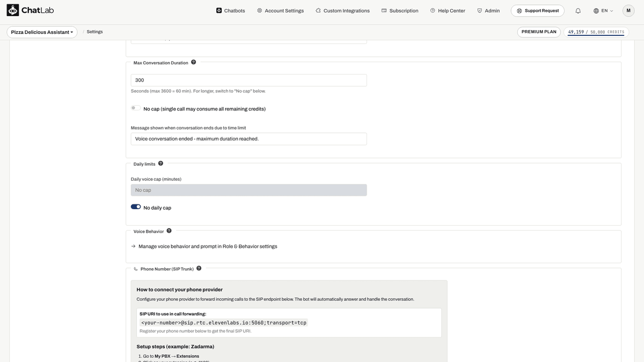The image size is (644, 362).
Task: Select the SIP URI code text
Action: click(224, 323)
